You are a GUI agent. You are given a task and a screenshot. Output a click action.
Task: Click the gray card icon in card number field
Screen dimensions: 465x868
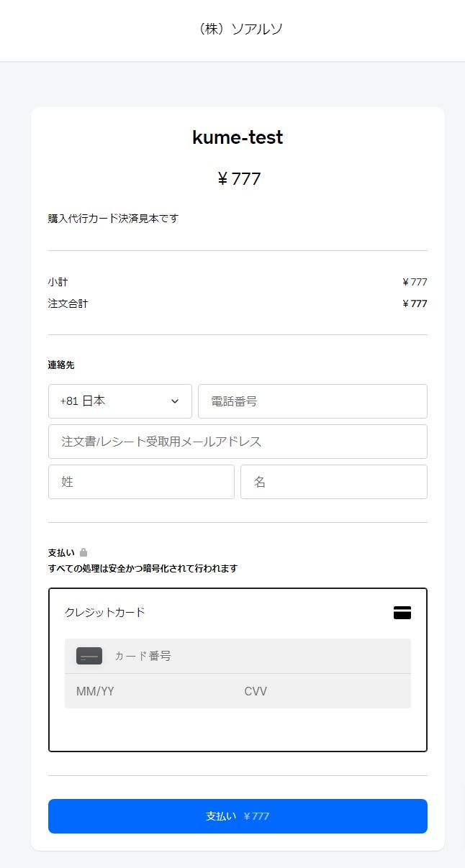point(89,656)
